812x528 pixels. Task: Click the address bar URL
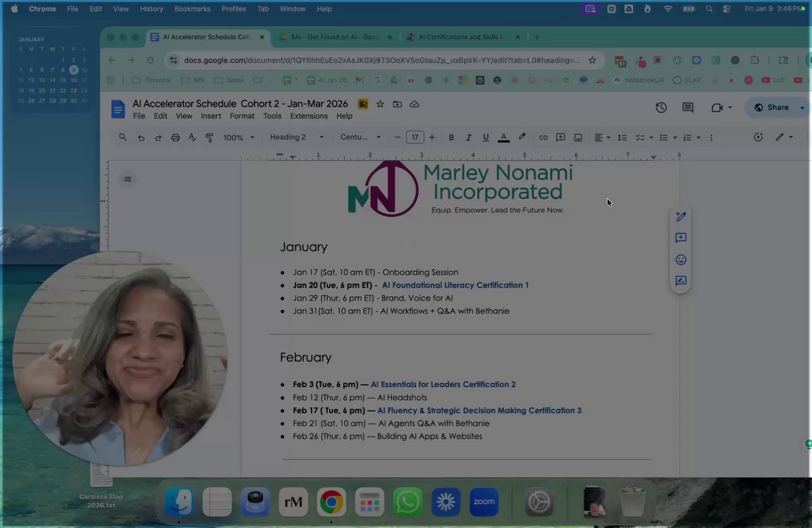pyautogui.click(x=382, y=60)
